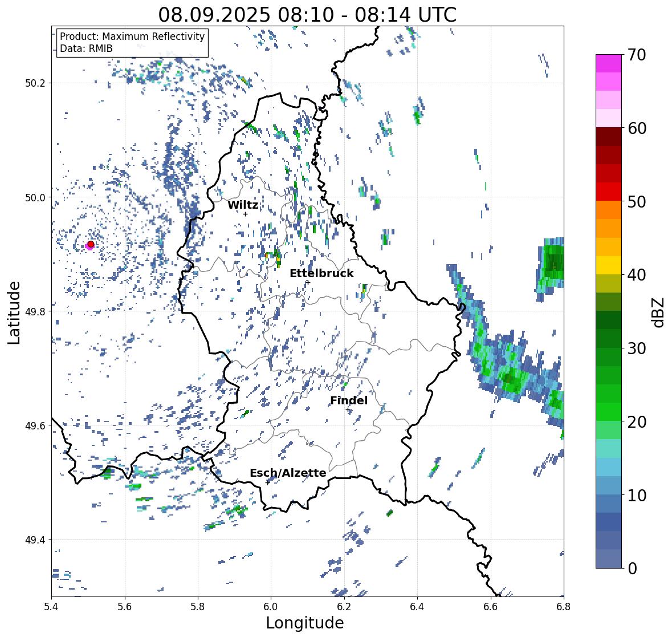Click the 6.0 longitude tick label

[x=271, y=607]
